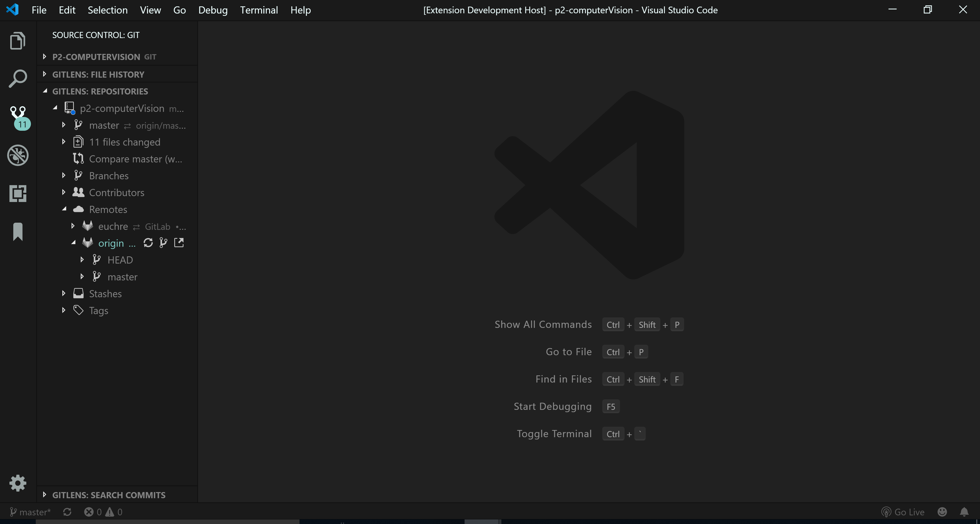Click the warnings count in status bar
The height and width of the screenshot is (524, 980).
point(114,512)
